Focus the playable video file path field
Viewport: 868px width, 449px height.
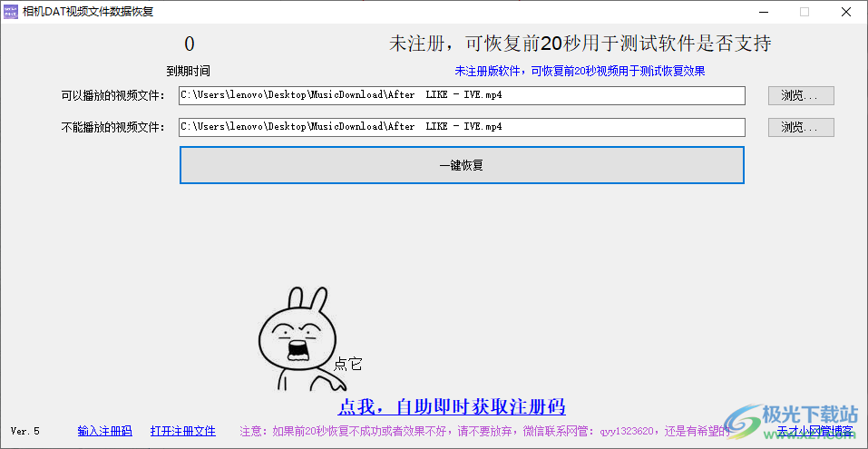[x=463, y=95]
